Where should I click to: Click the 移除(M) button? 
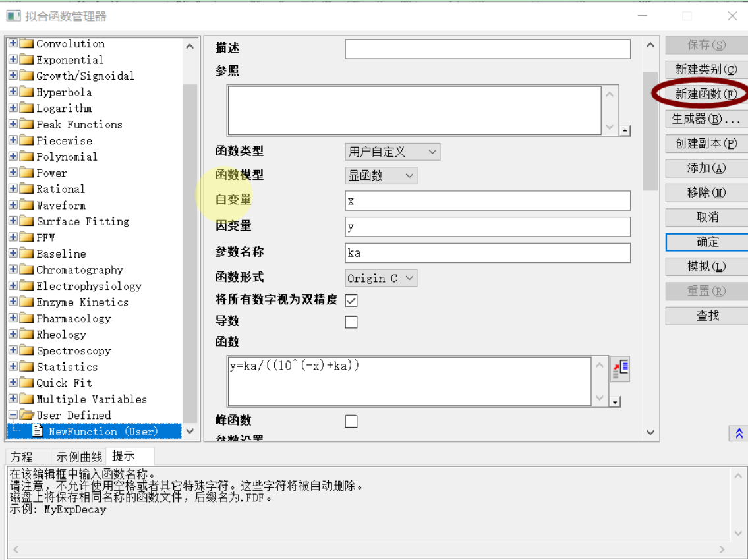(706, 193)
